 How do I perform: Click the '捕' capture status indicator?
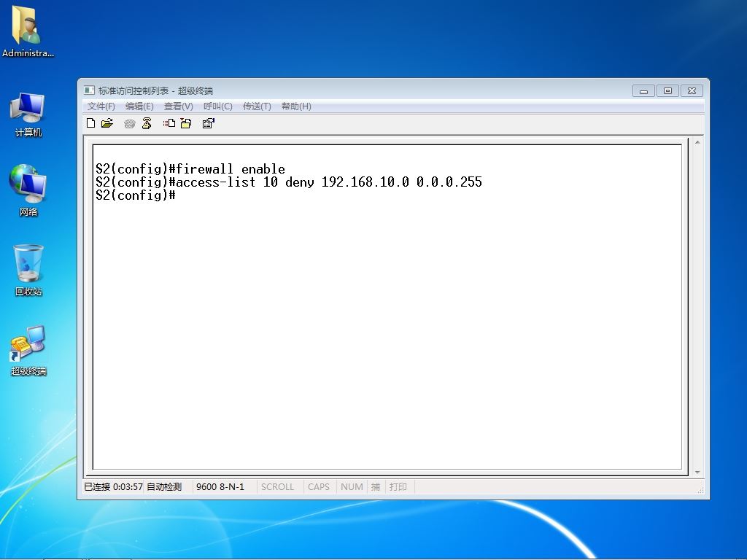pyautogui.click(x=376, y=486)
